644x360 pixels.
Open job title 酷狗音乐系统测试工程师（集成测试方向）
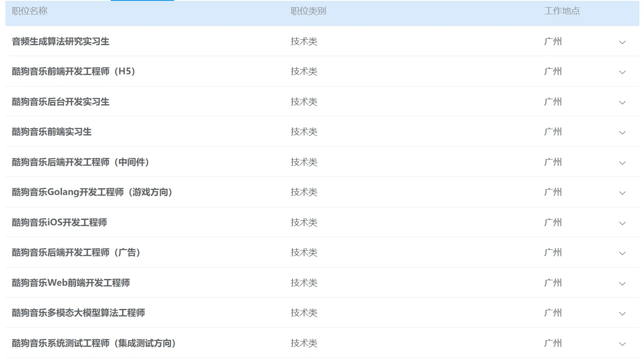(94, 343)
